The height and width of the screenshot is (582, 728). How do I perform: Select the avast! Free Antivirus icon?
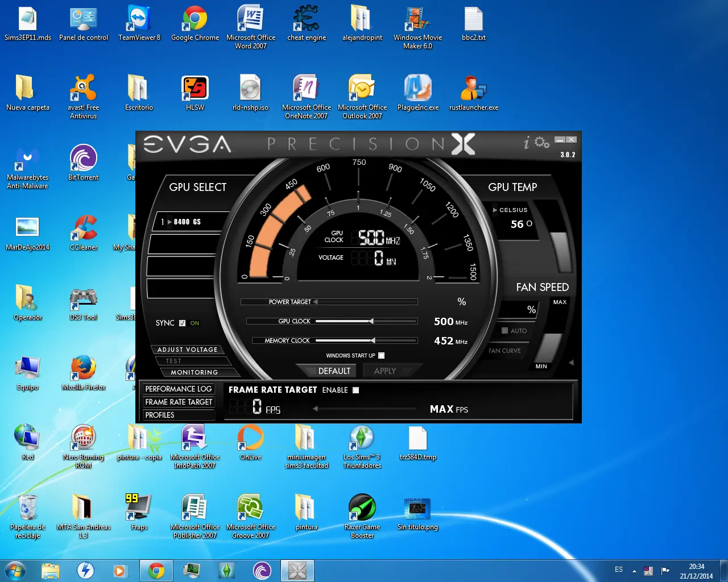click(x=84, y=97)
